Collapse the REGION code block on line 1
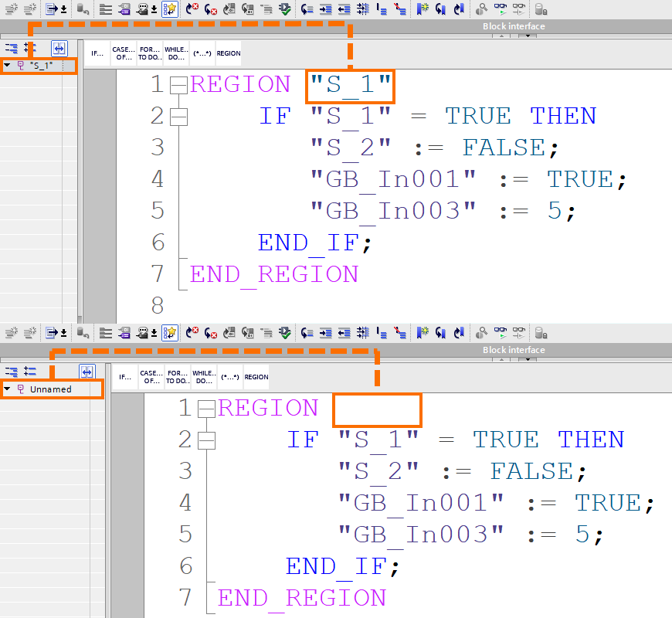The height and width of the screenshot is (618, 672). (178, 83)
